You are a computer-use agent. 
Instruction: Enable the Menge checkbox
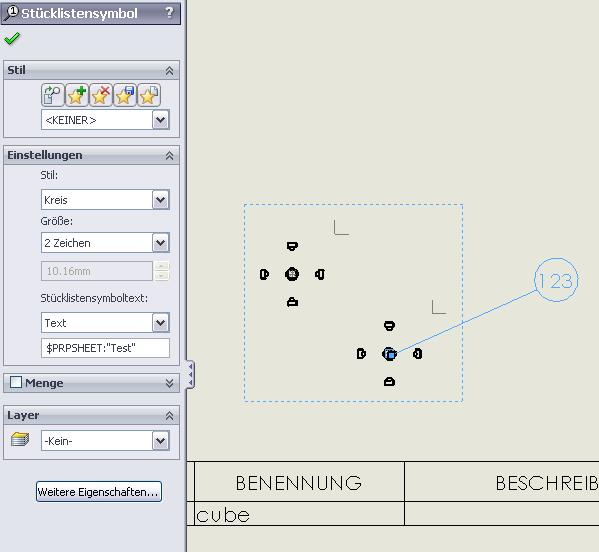(x=16, y=382)
